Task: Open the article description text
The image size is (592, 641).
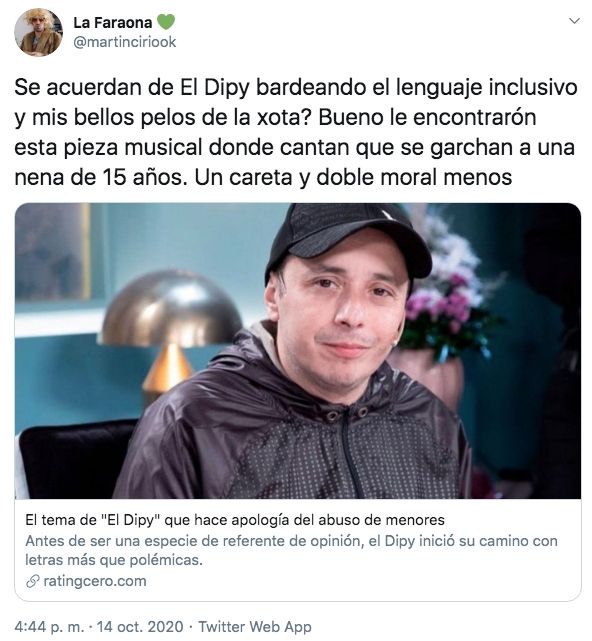Action: pyautogui.click(x=291, y=550)
